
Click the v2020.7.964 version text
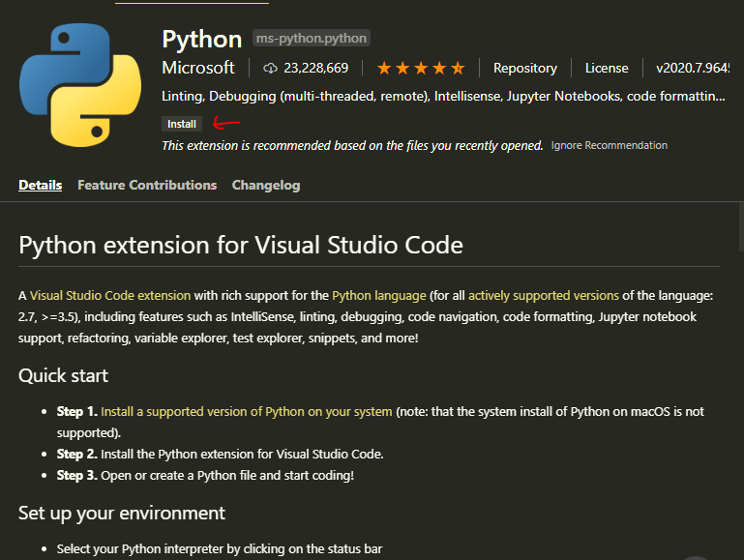693,69
